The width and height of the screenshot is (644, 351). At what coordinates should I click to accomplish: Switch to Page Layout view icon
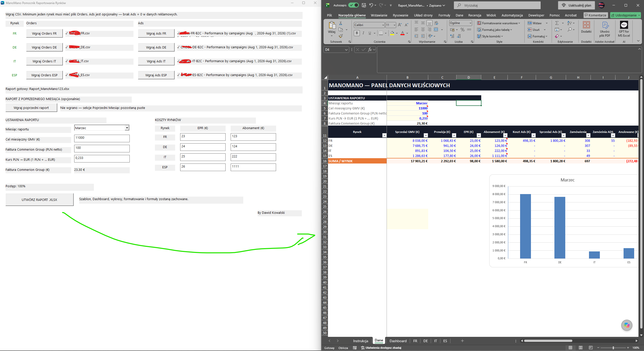tap(581, 348)
